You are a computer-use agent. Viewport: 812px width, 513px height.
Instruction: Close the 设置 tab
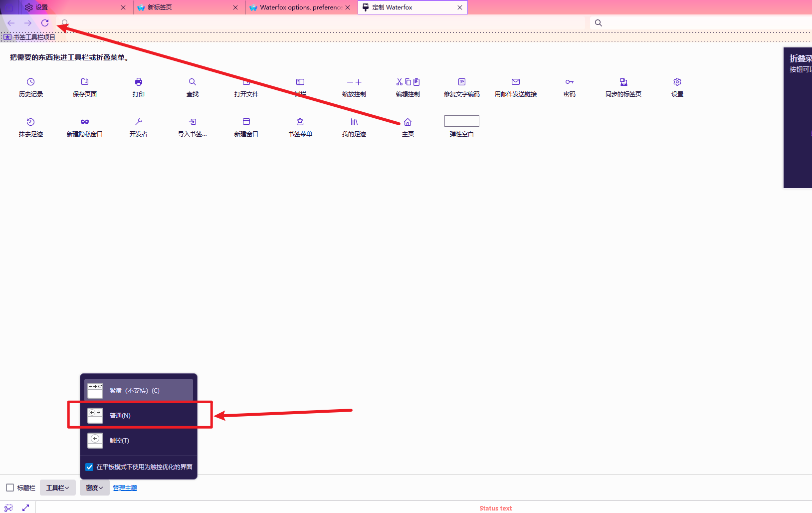click(123, 7)
